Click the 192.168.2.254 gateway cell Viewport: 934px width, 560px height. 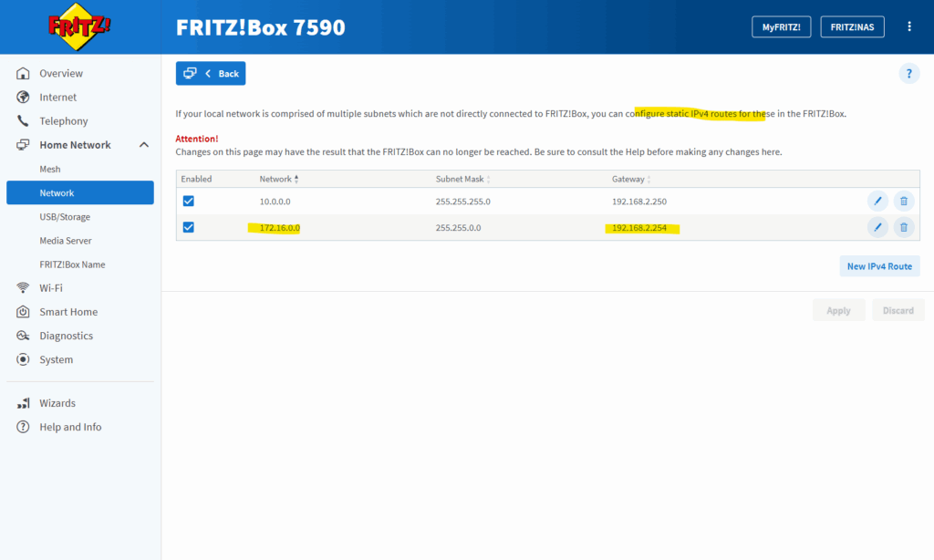click(x=639, y=228)
